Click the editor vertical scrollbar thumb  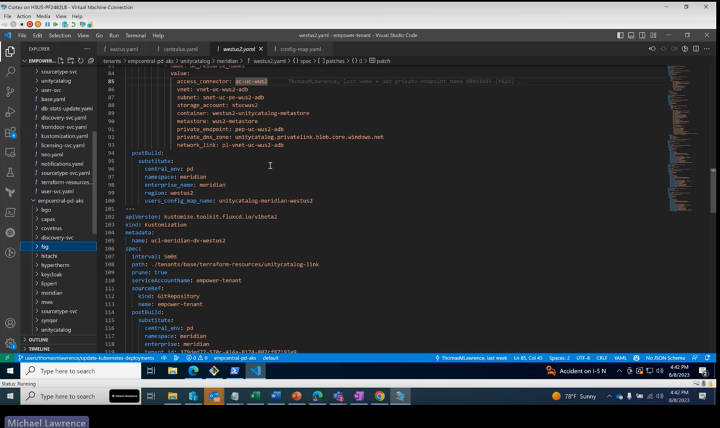click(x=713, y=192)
